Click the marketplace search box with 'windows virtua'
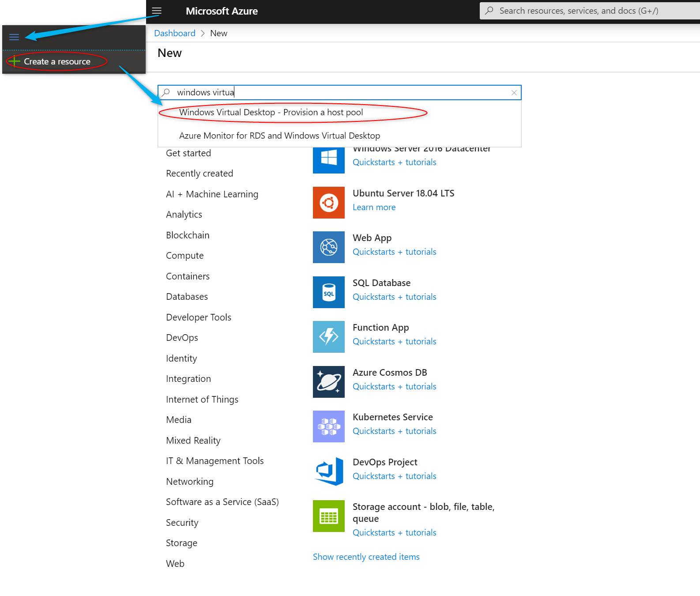This screenshot has height=596, width=700. pyautogui.click(x=339, y=92)
